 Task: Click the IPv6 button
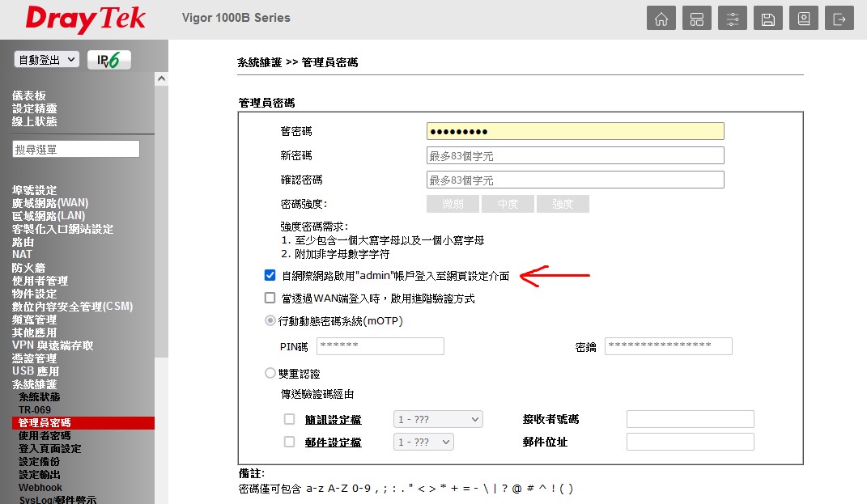[108, 61]
